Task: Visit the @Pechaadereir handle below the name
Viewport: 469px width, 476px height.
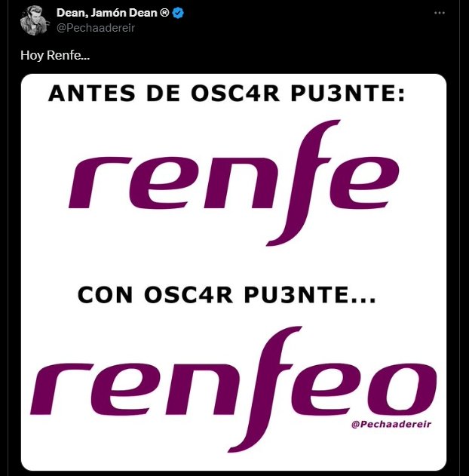Action: tap(96, 27)
